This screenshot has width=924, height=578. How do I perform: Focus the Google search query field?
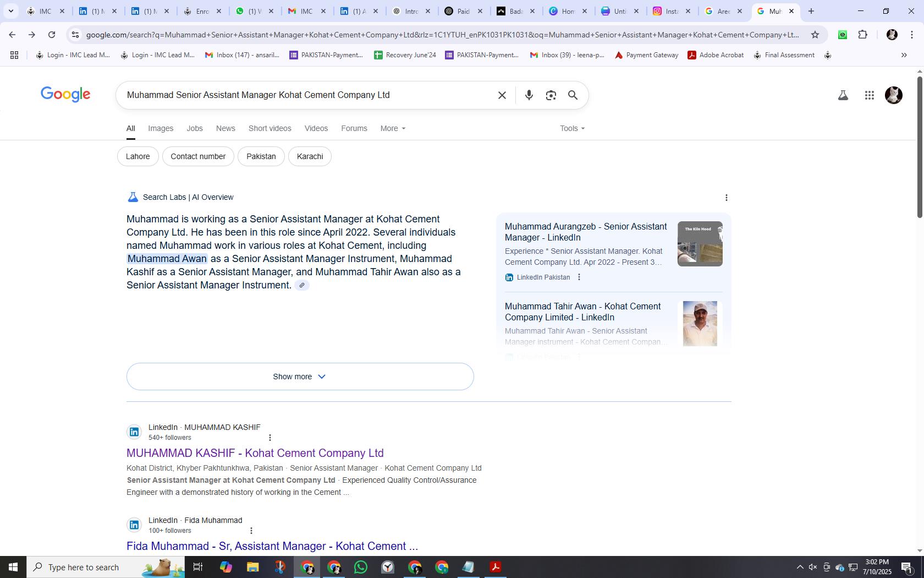(308, 95)
